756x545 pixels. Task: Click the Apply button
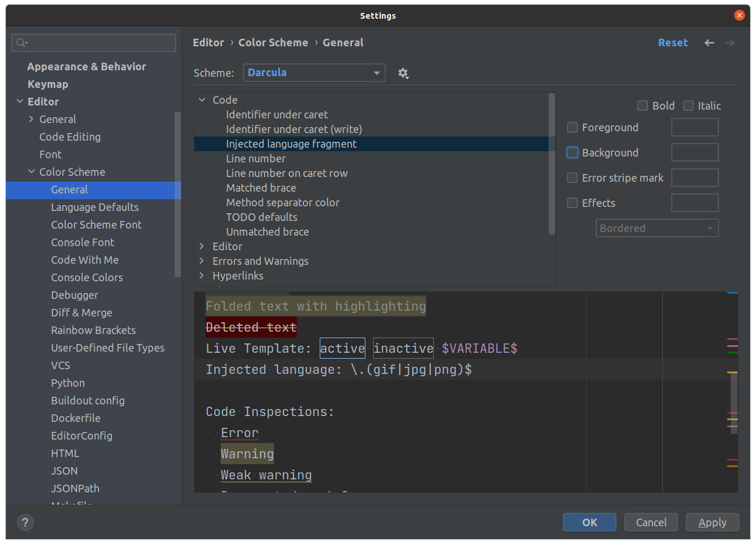tap(713, 522)
